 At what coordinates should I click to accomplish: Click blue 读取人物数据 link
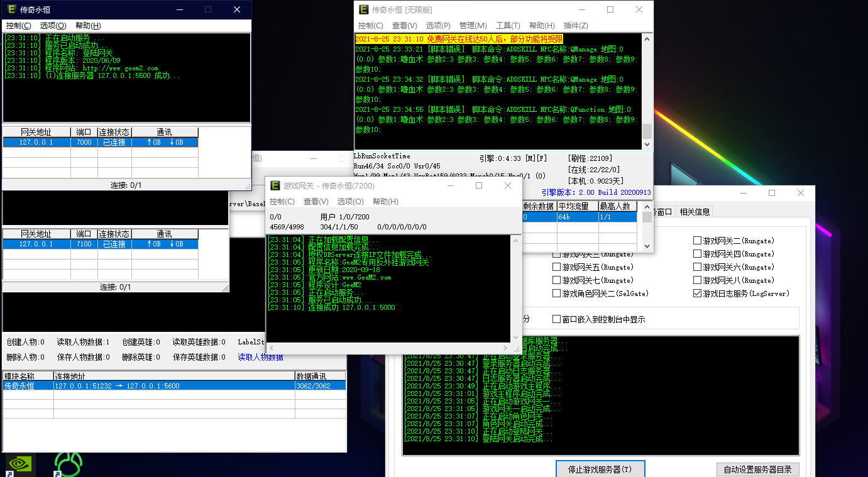pos(260,357)
